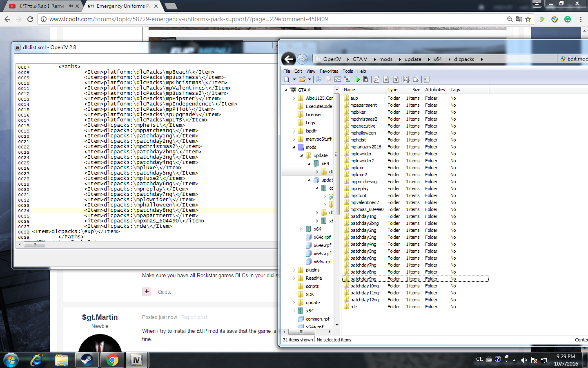Click the Edit mode button

(573, 59)
